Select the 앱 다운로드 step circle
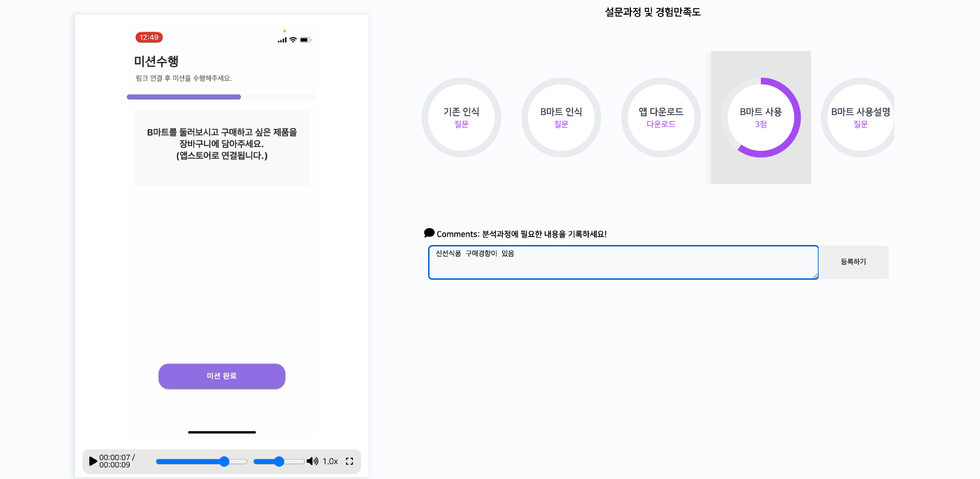The width and height of the screenshot is (980, 479). tap(661, 117)
